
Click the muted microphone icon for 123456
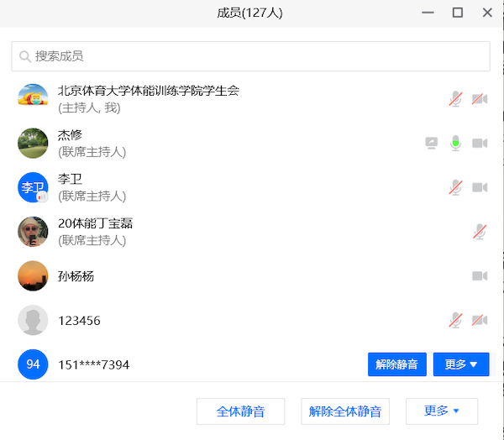(x=455, y=320)
